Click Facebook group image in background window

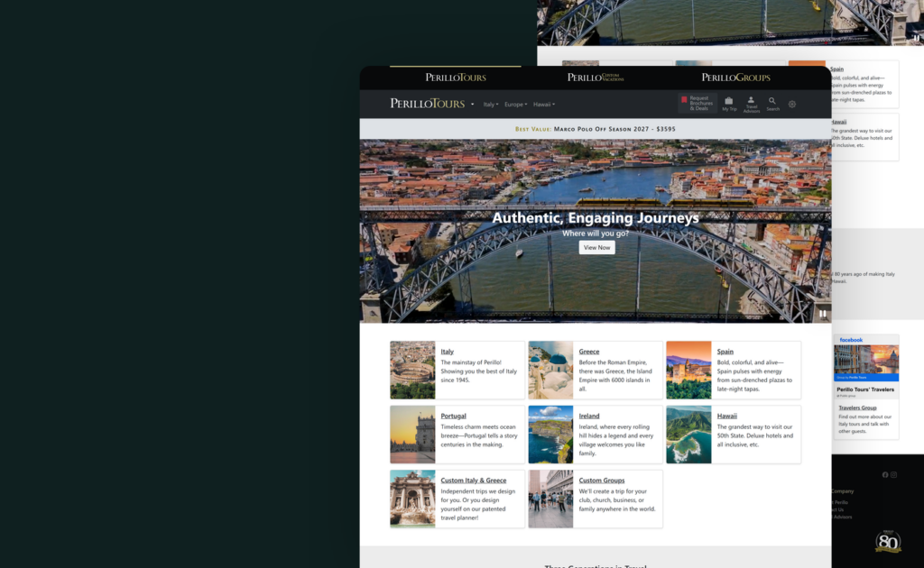(x=865, y=362)
